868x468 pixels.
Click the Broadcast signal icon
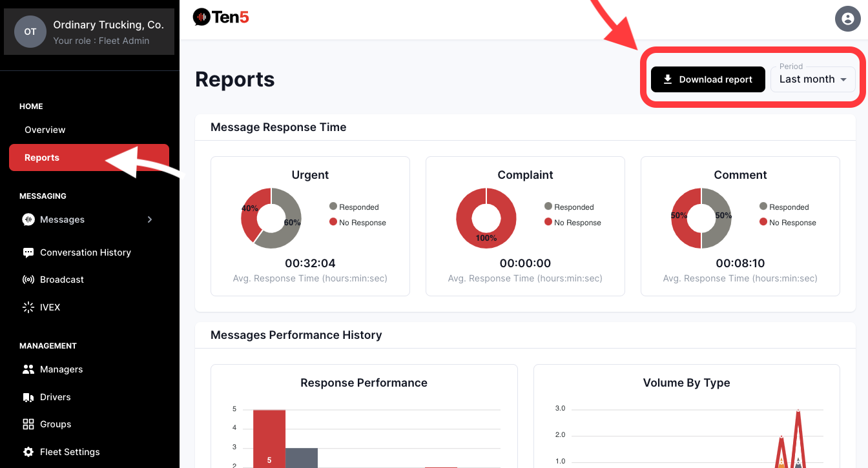point(28,280)
